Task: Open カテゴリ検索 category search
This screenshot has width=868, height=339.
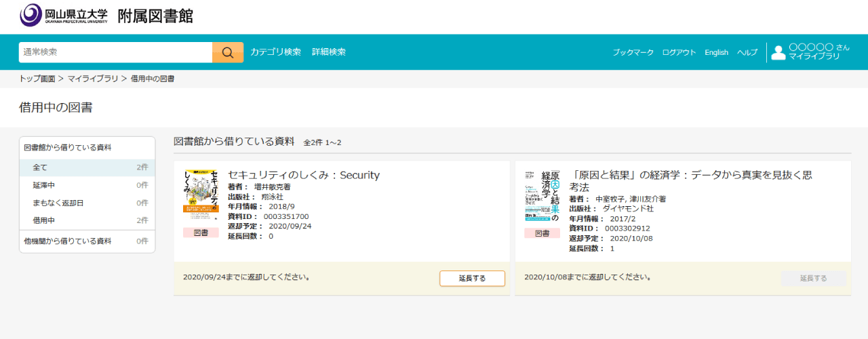Action: point(275,52)
